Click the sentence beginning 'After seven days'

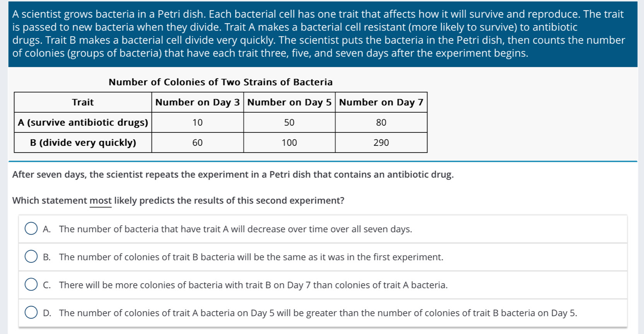[x=233, y=175]
